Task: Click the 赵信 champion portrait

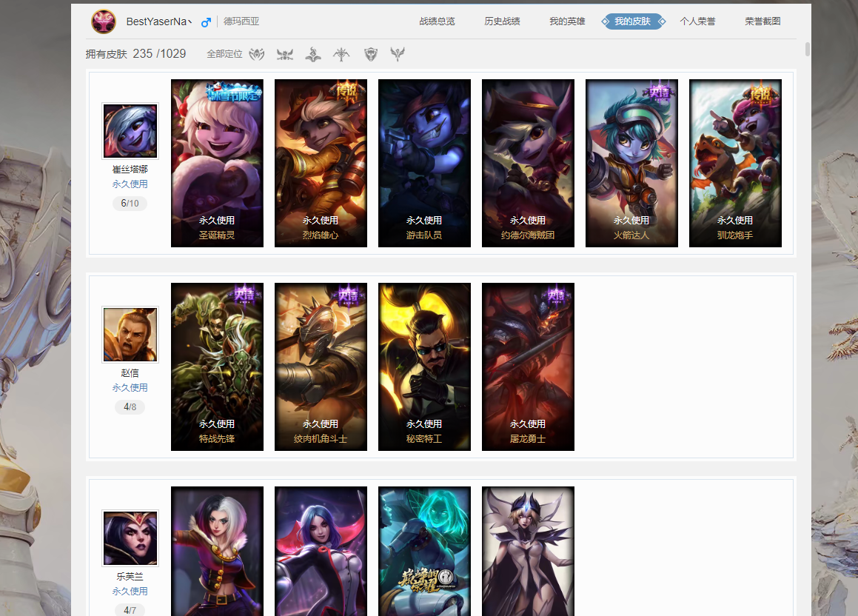Action: coord(130,334)
